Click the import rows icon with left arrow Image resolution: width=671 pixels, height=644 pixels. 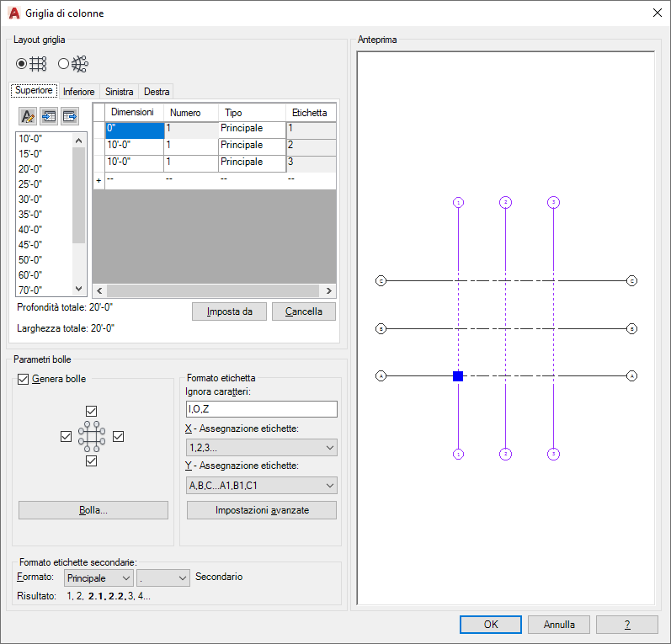click(49, 116)
